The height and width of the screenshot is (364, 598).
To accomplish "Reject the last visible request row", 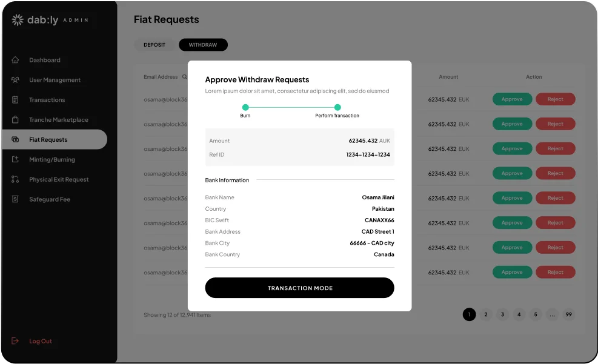I will coord(555,273).
